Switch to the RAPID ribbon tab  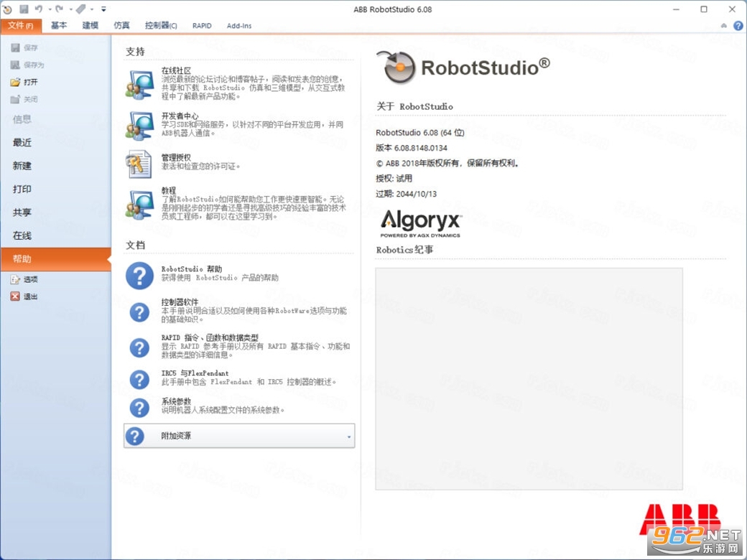pos(202,26)
